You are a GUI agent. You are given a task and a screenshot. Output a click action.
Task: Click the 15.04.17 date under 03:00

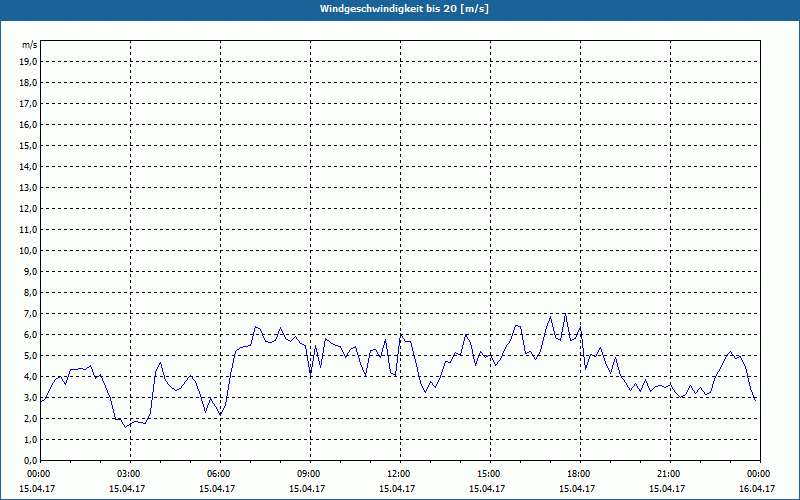click(x=127, y=488)
